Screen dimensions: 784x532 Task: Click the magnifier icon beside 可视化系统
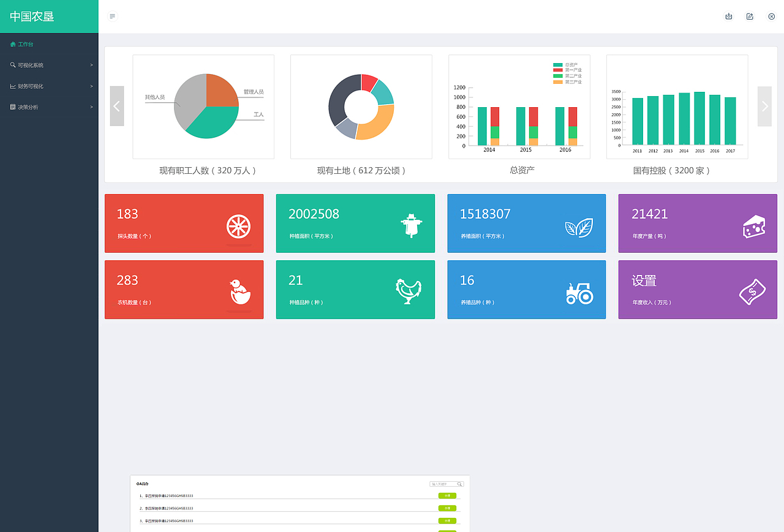point(13,65)
